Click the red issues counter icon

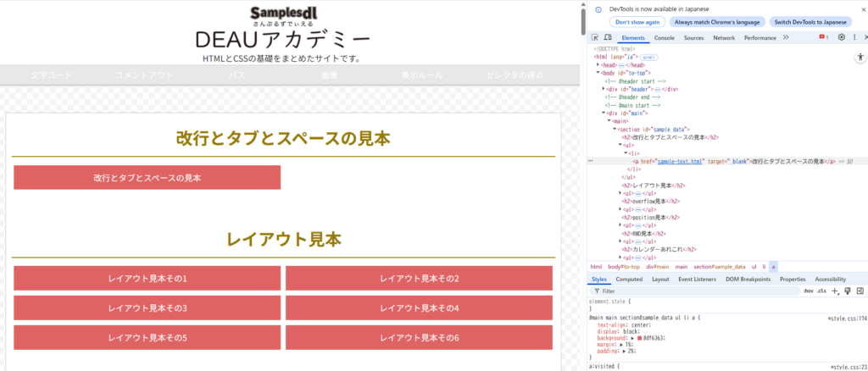coord(823,38)
